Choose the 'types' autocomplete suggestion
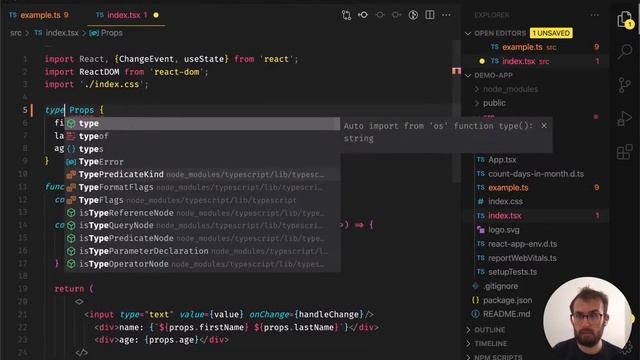 (x=202, y=149)
